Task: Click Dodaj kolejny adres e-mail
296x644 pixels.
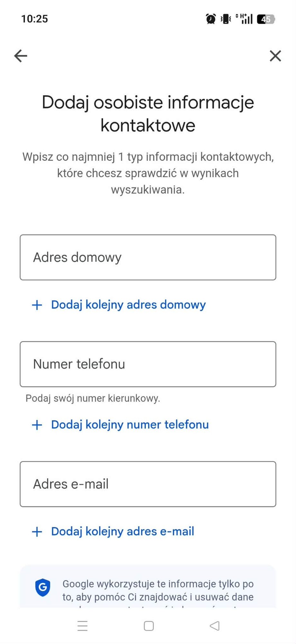Action: click(122, 531)
